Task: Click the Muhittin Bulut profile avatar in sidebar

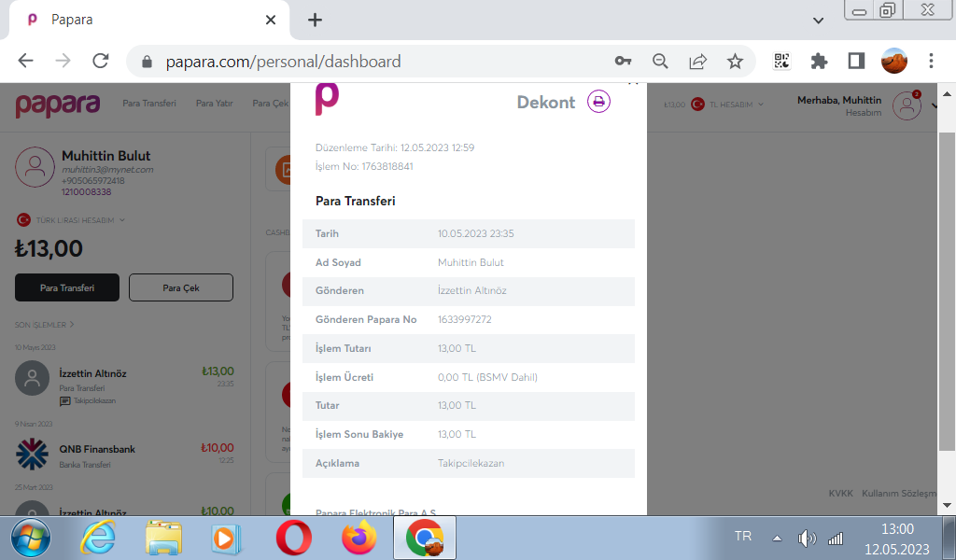Action: [x=35, y=166]
